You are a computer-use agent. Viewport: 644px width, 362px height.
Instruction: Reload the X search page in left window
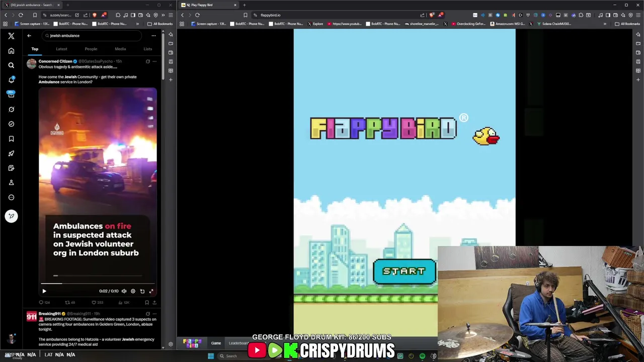point(21,15)
